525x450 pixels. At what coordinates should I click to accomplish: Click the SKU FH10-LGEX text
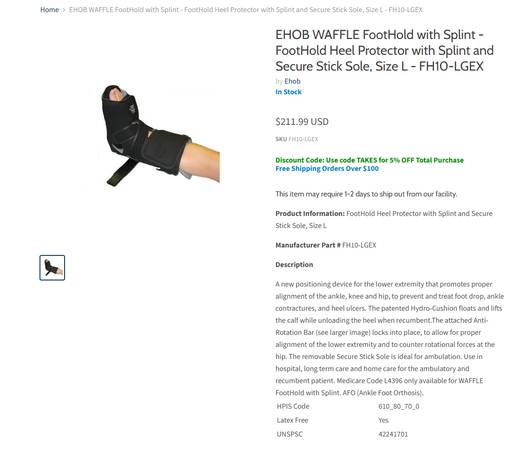pos(297,139)
